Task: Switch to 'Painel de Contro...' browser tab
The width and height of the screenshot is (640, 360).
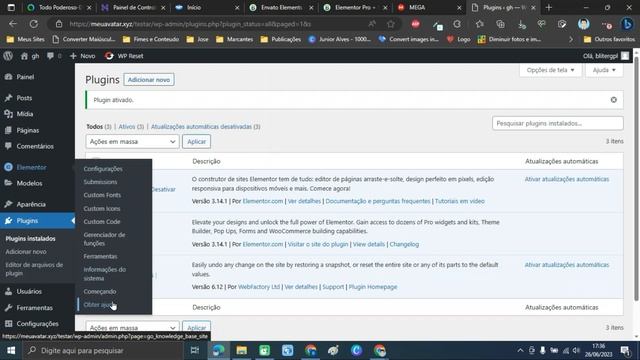Action: coord(133,7)
